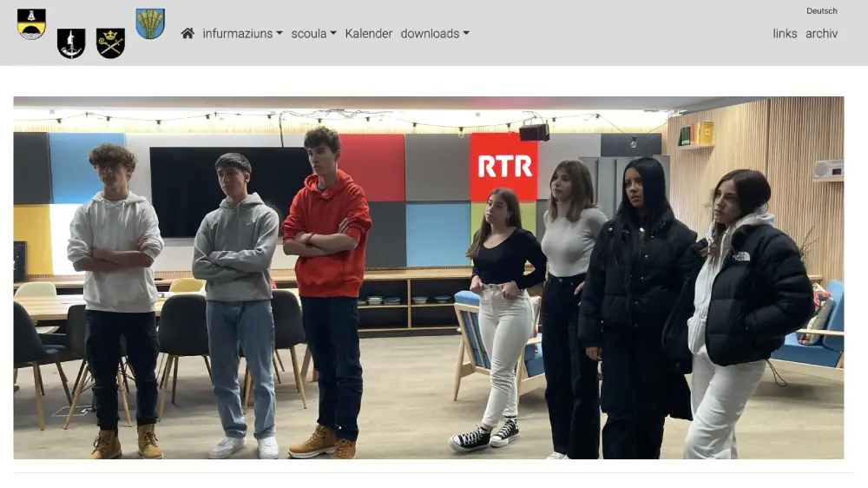
Task: Click the black-and-yellow crest at far left
Action: pos(31,23)
